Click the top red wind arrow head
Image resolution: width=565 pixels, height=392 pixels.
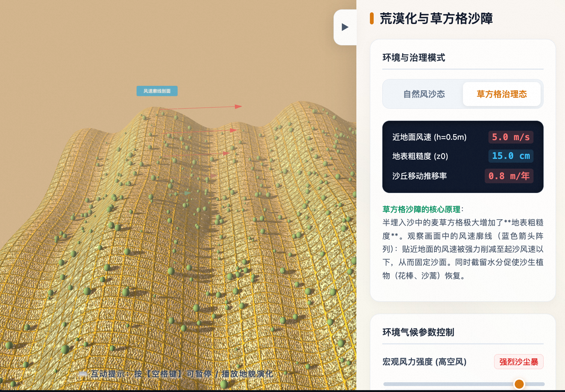point(238,106)
